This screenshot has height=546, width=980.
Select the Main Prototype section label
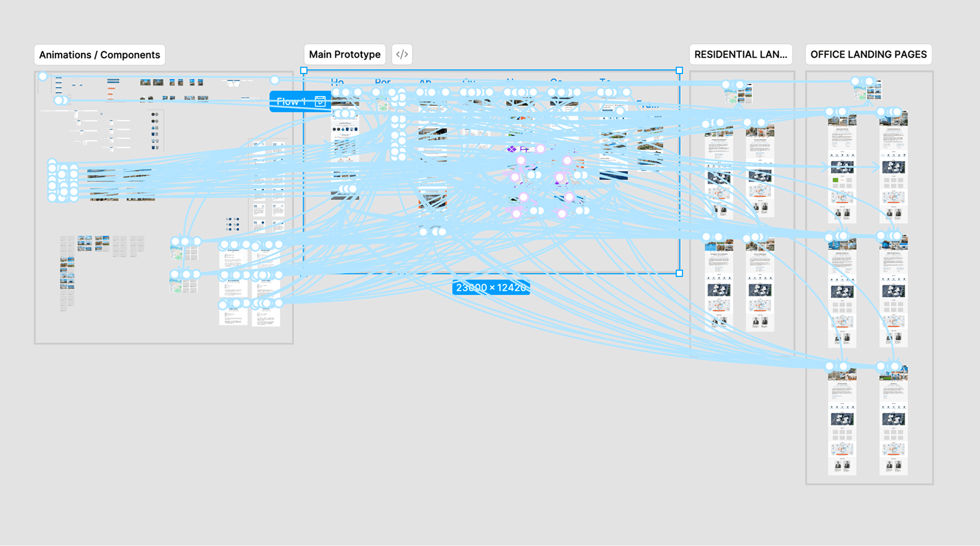(345, 55)
